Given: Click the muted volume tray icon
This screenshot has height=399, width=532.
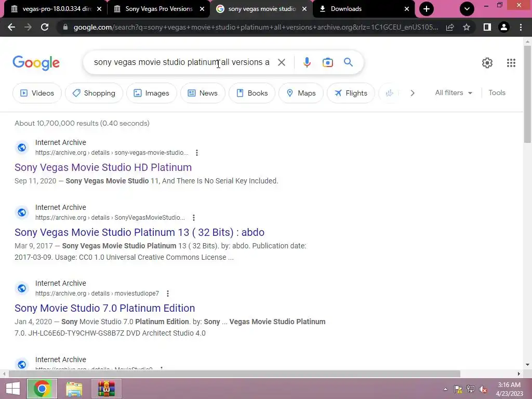Looking at the screenshot, I should [483, 390].
